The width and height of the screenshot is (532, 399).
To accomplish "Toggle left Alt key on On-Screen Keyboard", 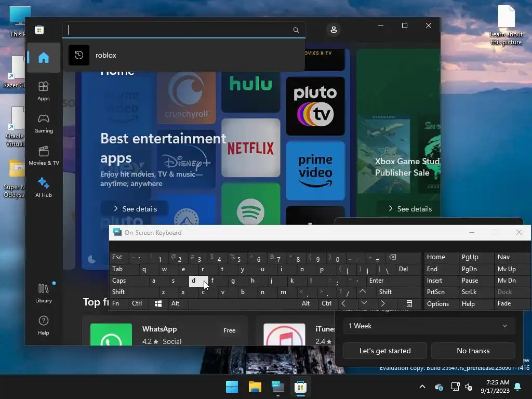I will (x=178, y=303).
